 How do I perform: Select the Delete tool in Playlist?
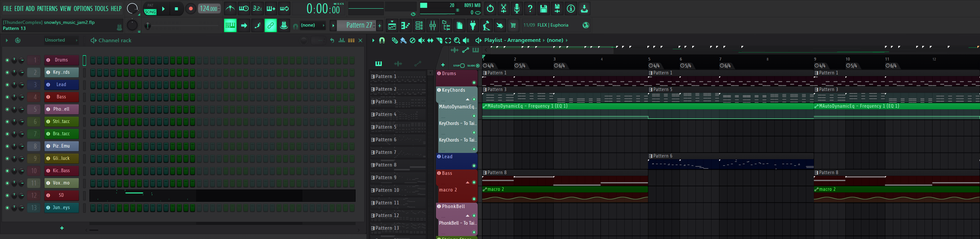(x=412, y=40)
